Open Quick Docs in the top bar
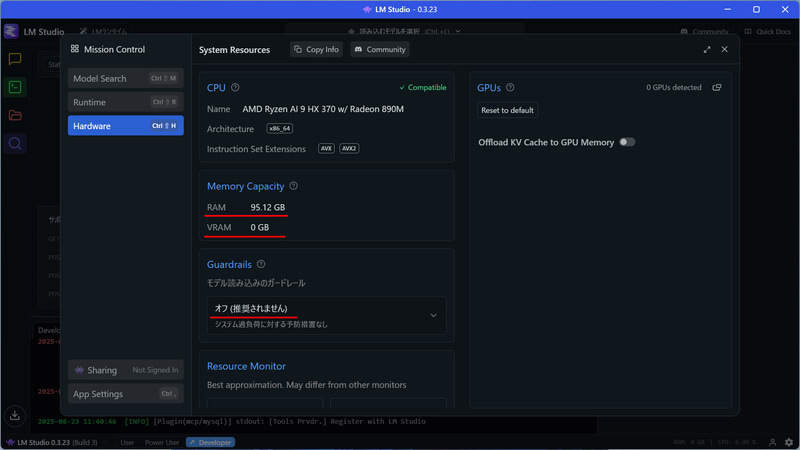The height and width of the screenshot is (450, 800). (768, 31)
